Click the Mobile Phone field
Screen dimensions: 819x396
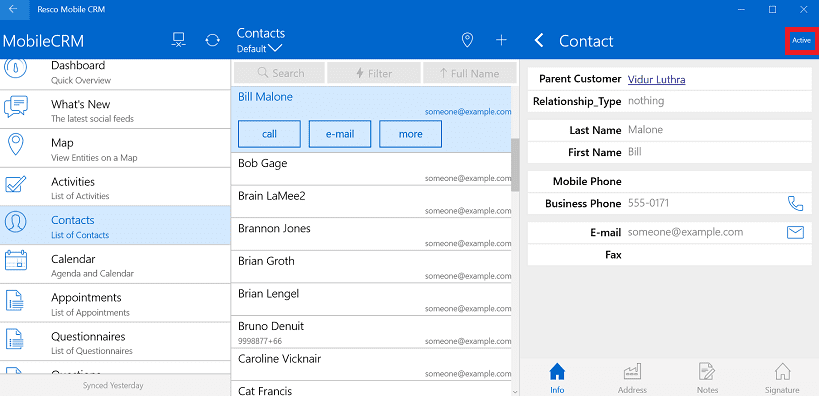(670, 181)
